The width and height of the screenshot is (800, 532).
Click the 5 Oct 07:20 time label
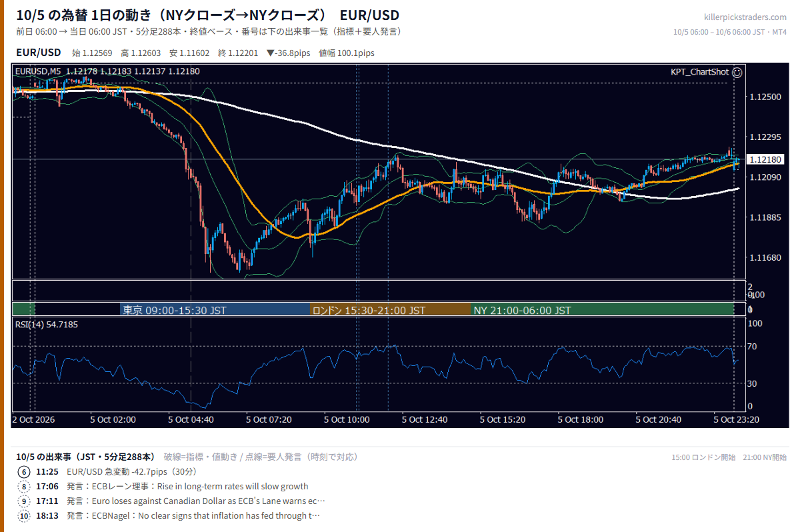[x=269, y=419]
